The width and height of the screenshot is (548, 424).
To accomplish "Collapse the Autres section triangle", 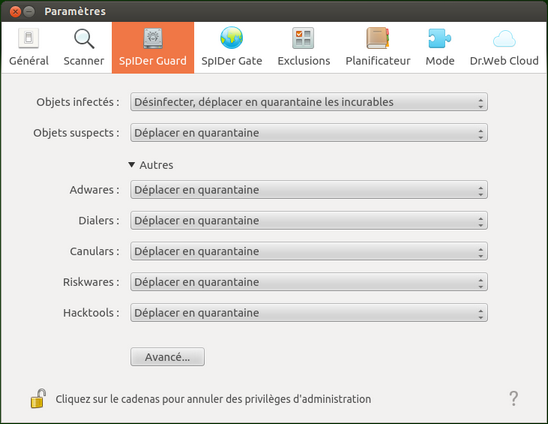I will click(131, 164).
